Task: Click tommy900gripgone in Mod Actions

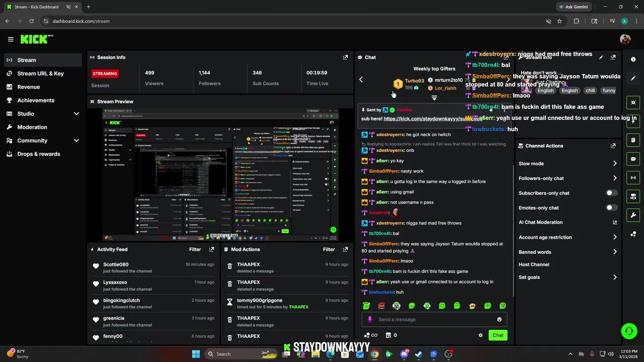Action: [260, 301]
